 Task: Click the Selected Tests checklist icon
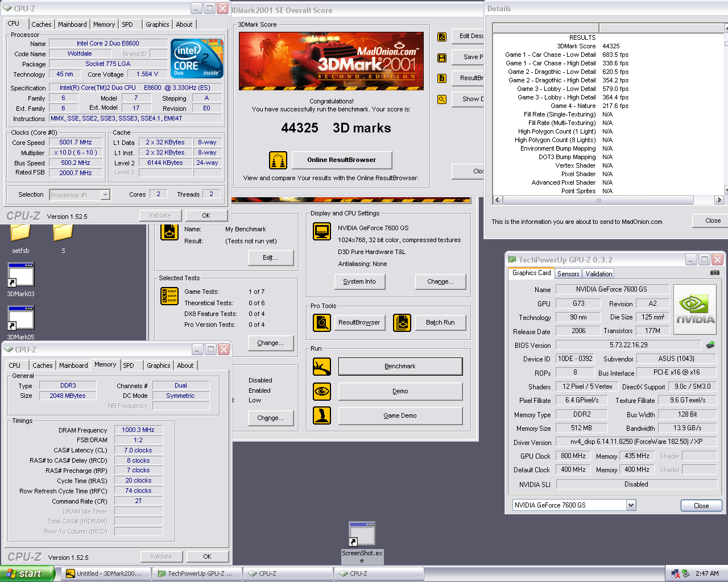point(169,296)
